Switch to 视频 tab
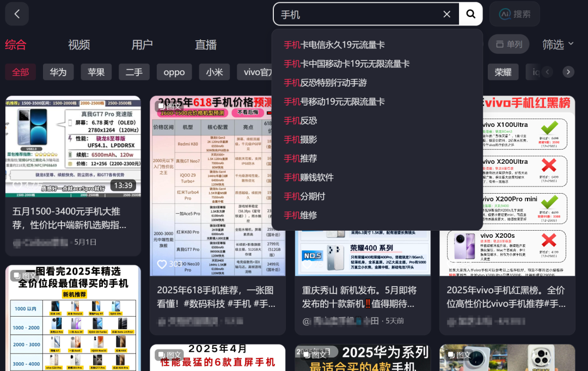Screen dimensions: 588x371 point(79,45)
